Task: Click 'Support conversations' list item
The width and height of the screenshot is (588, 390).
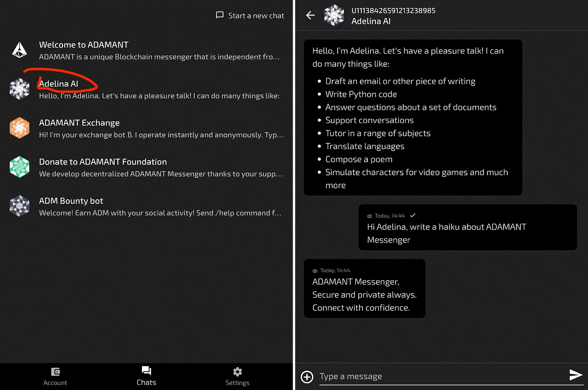Action: pos(370,120)
